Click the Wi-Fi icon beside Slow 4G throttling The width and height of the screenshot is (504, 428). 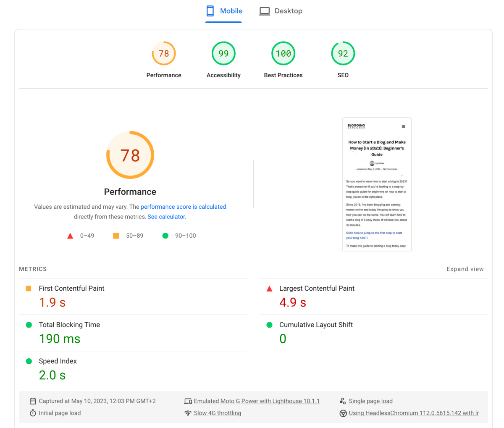click(x=188, y=413)
